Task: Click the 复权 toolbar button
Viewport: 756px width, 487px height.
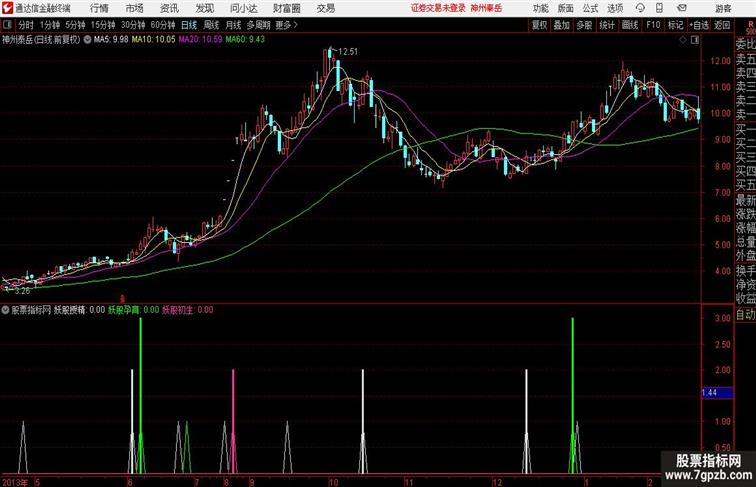Action: point(540,25)
